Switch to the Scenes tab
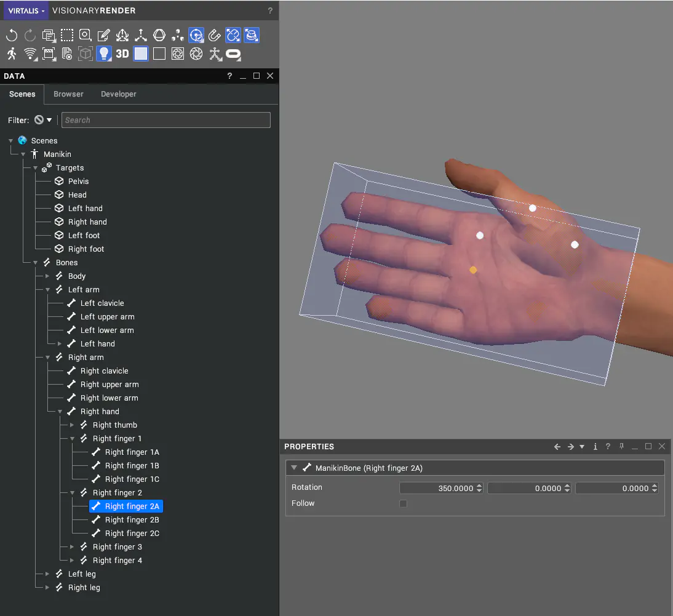The width and height of the screenshot is (673, 616). coord(22,94)
